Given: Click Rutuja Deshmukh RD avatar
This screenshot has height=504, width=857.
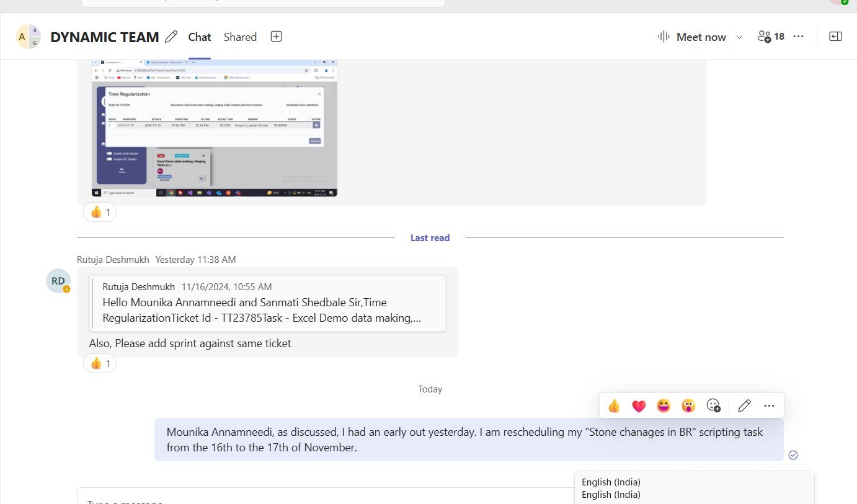Looking at the screenshot, I should pos(58,281).
